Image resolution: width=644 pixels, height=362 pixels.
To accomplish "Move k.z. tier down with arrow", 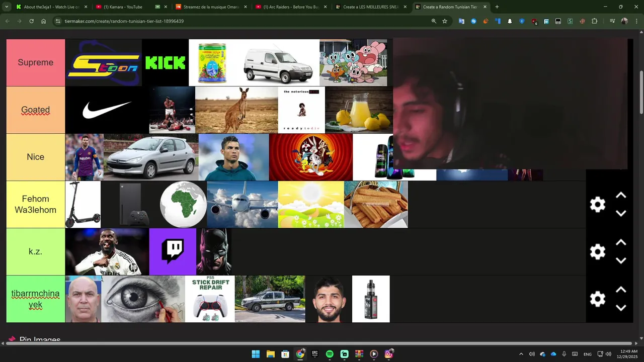I will (621, 260).
